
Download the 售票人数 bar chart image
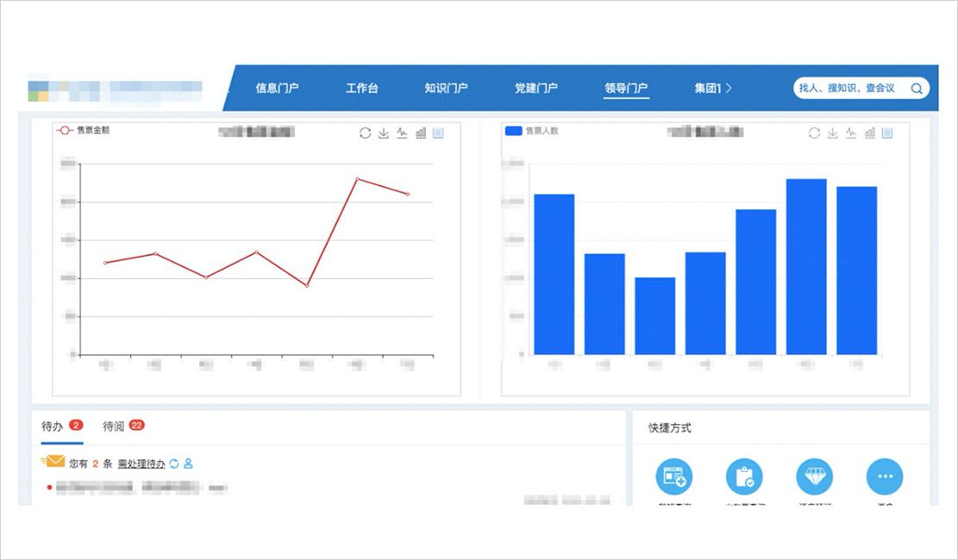(833, 133)
